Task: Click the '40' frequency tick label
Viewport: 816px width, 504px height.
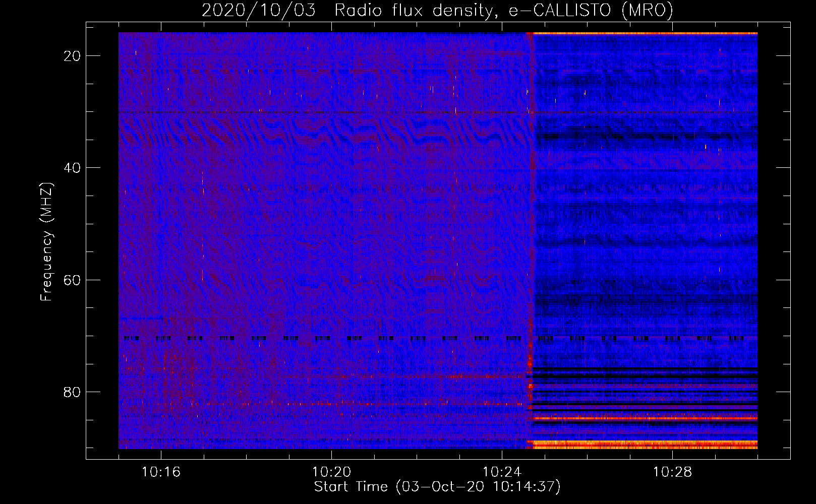Action: pos(72,168)
